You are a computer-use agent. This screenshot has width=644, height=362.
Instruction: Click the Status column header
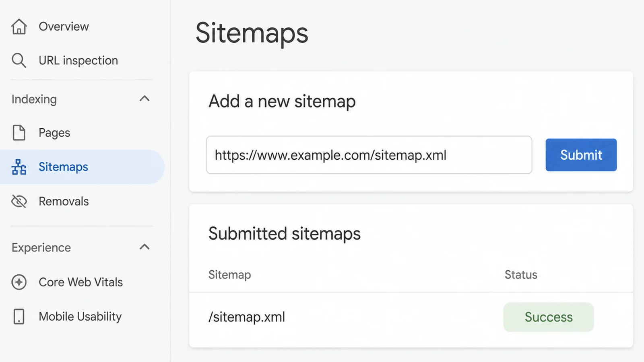(521, 275)
